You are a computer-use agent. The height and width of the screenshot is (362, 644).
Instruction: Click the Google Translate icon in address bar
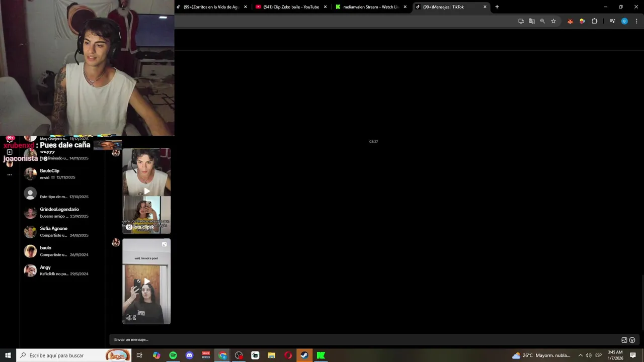[532, 21]
